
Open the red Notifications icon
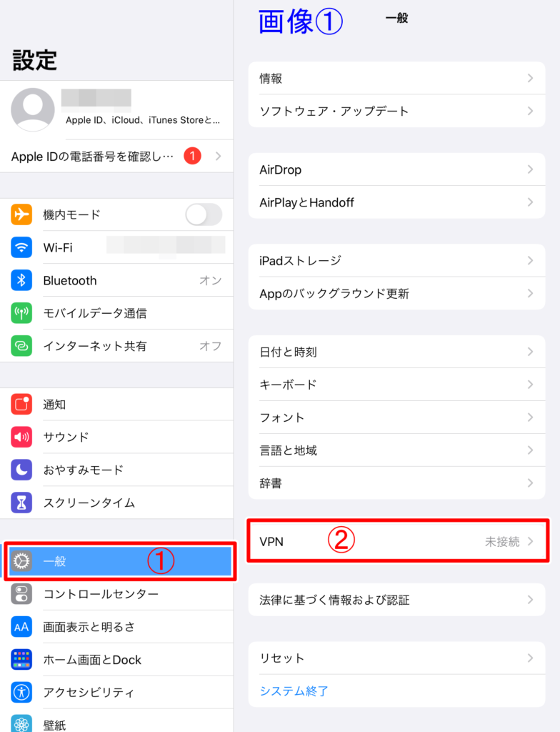tap(21, 405)
